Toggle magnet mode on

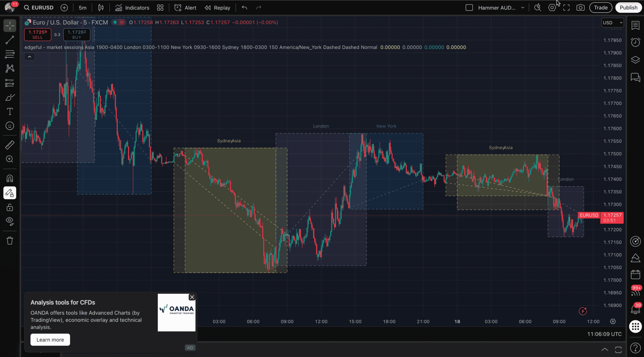coord(10,178)
